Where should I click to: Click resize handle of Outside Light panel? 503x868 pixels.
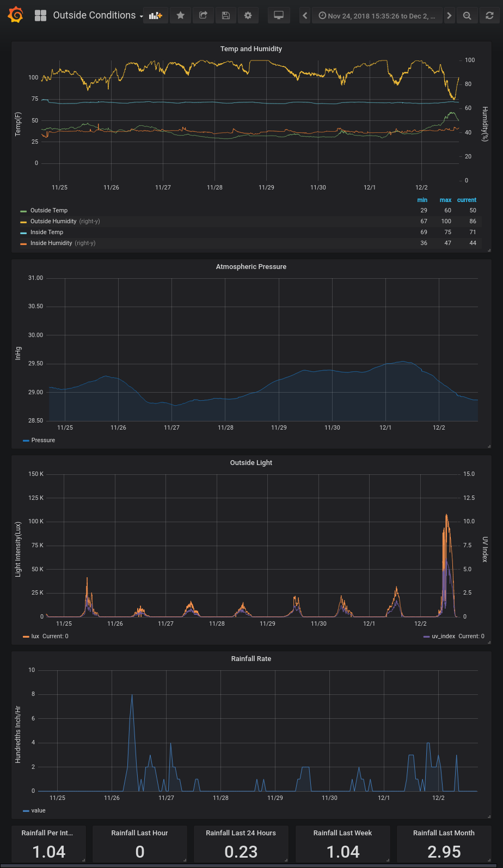[x=489, y=643]
